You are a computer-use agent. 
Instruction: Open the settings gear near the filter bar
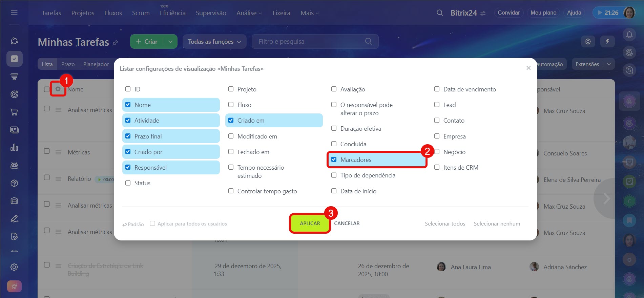[x=588, y=41]
